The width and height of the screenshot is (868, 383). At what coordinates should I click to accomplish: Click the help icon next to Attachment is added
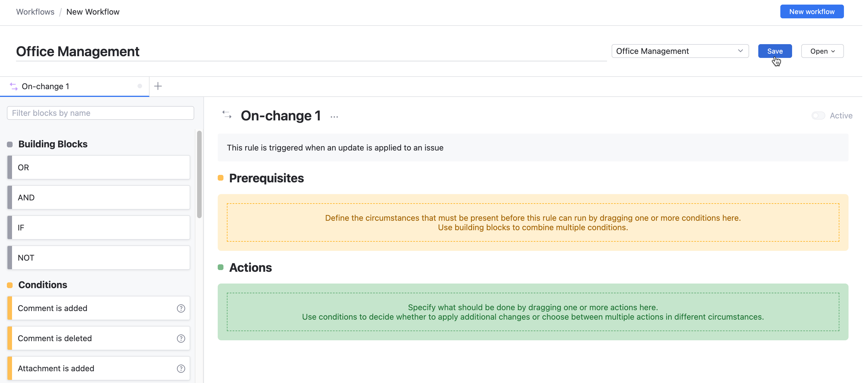tap(181, 368)
